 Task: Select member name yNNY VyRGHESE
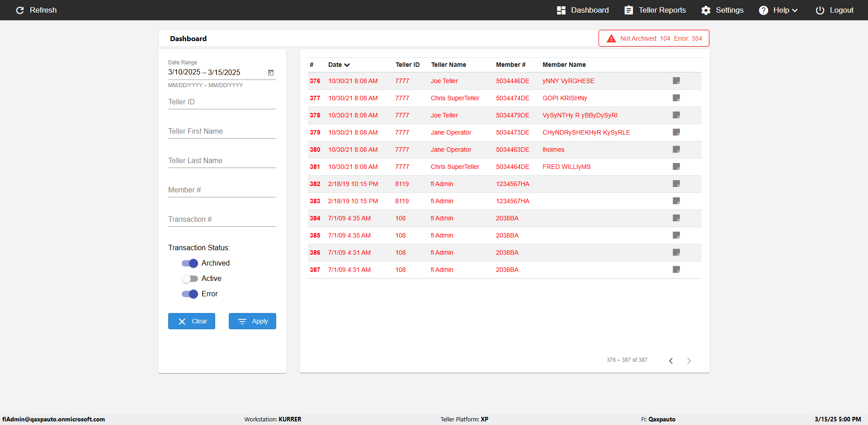(x=568, y=81)
